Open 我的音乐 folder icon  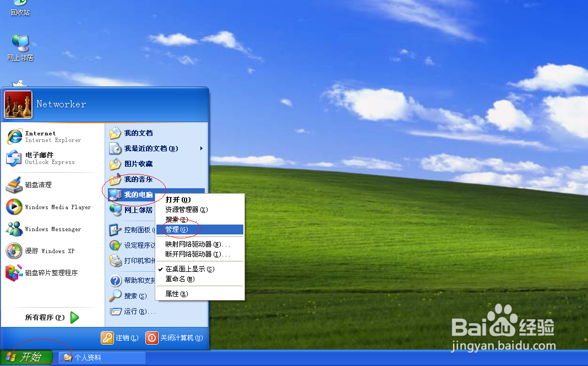coord(115,179)
